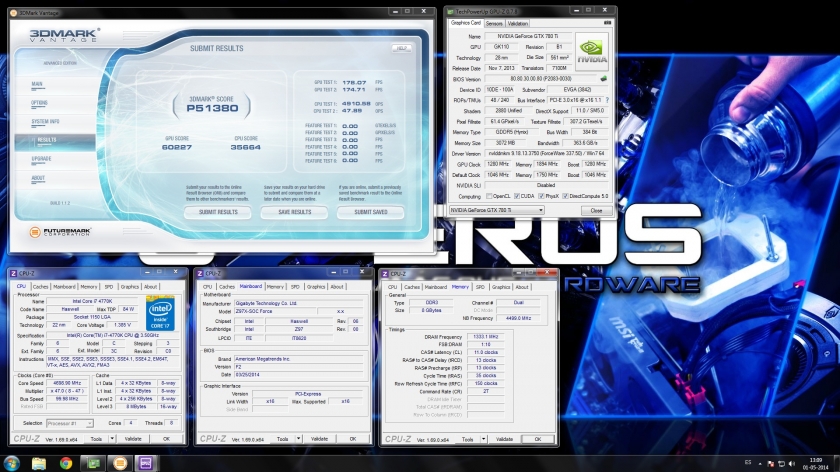This screenshot has width=840, height=472.
Task: Switch to CPU-Z taskbar button
Action: [x=146, y=463]
